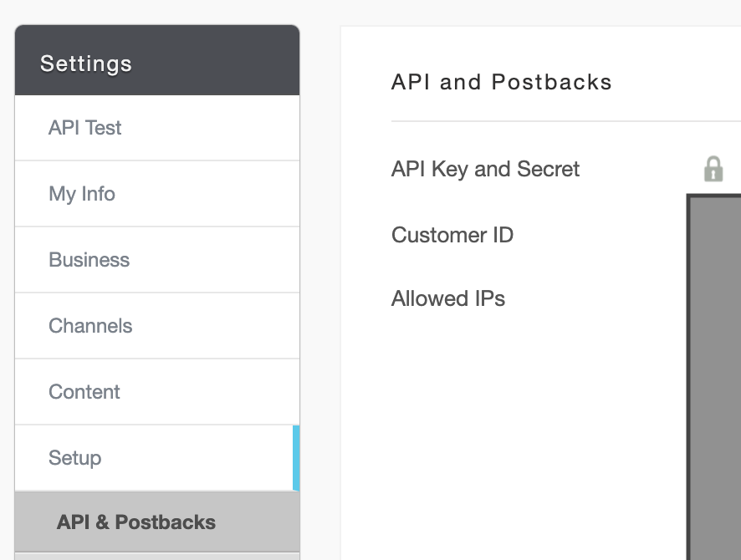
Task: Collapse the Setup section in the sidebar
Action: click(75, 458)
